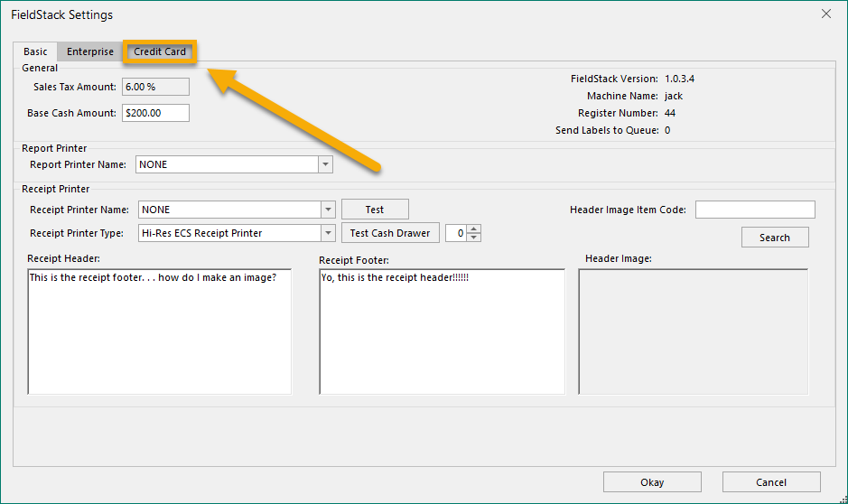Click the Register Number value 44
The height and width of the screenshot is (504, 848).
pyautogui.click(x=669, y=113)
